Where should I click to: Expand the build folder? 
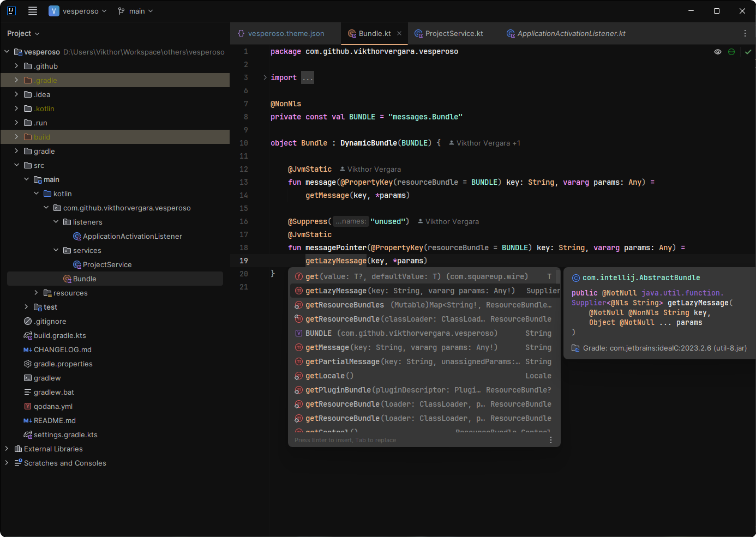[16, 137]
